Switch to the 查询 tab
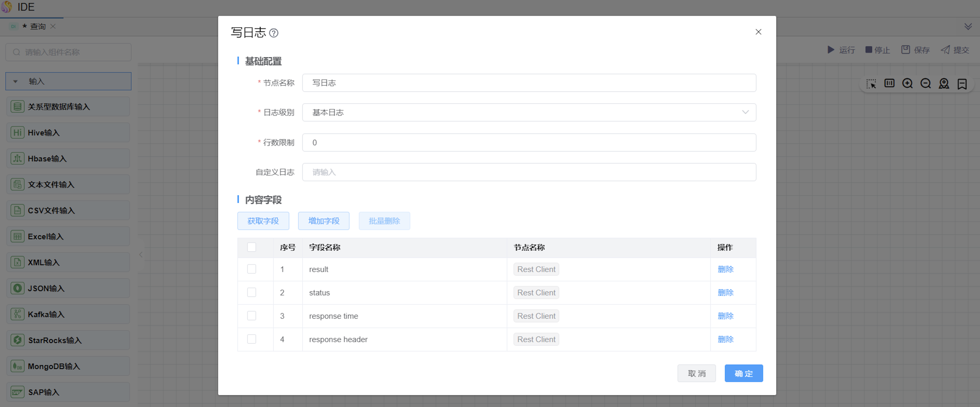 click(37, 26)
